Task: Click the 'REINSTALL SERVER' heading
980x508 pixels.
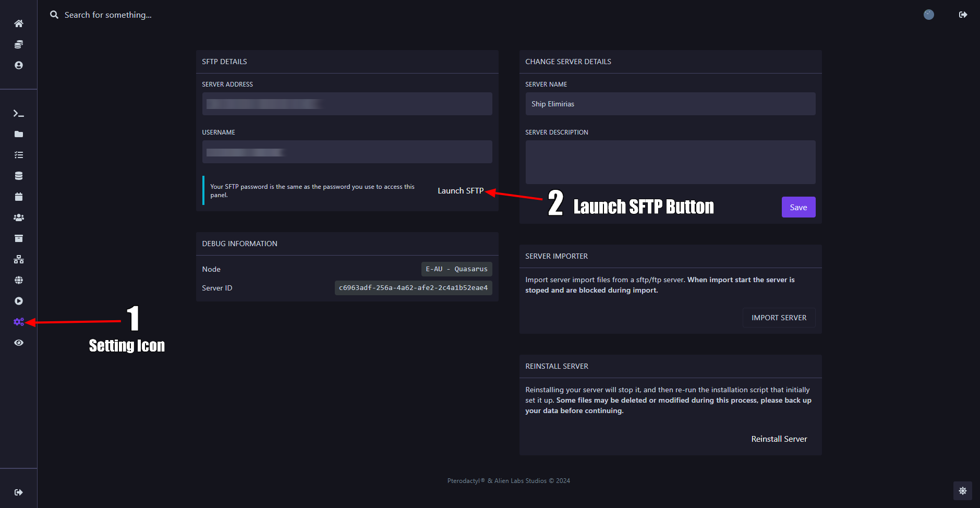Action: click(556, 366)
